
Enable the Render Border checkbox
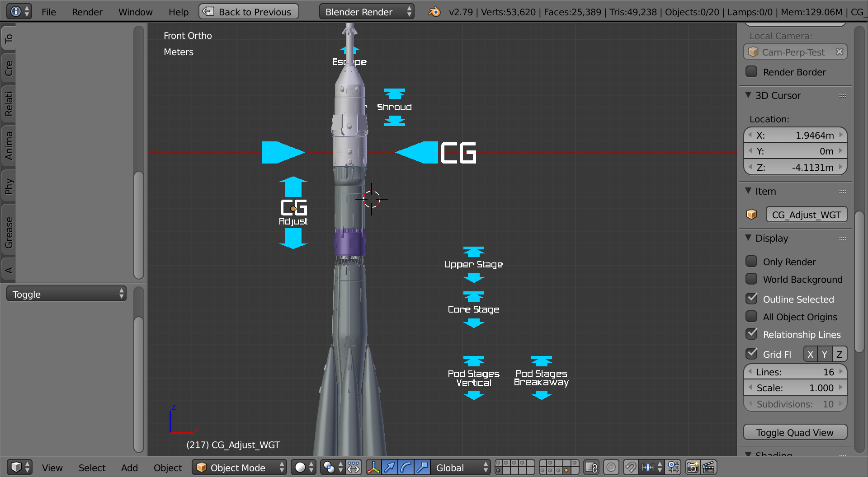coord(751,72)
